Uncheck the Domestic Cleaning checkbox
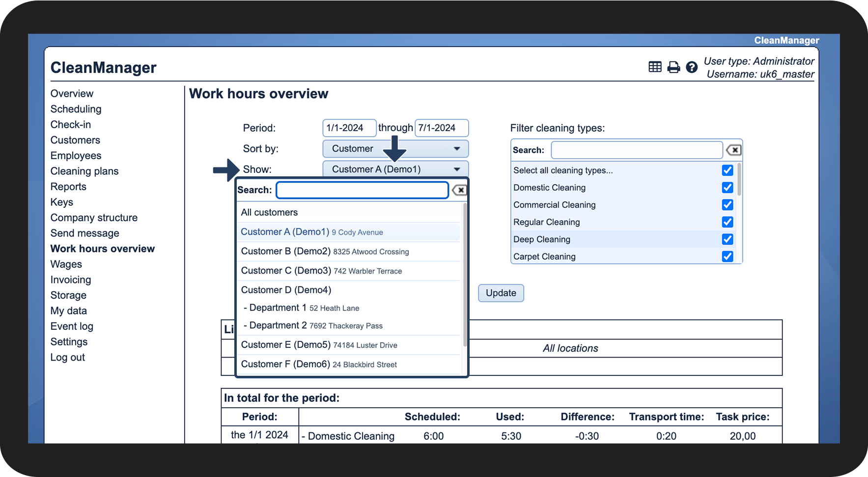868x477 pixels. tap(728, 188)
